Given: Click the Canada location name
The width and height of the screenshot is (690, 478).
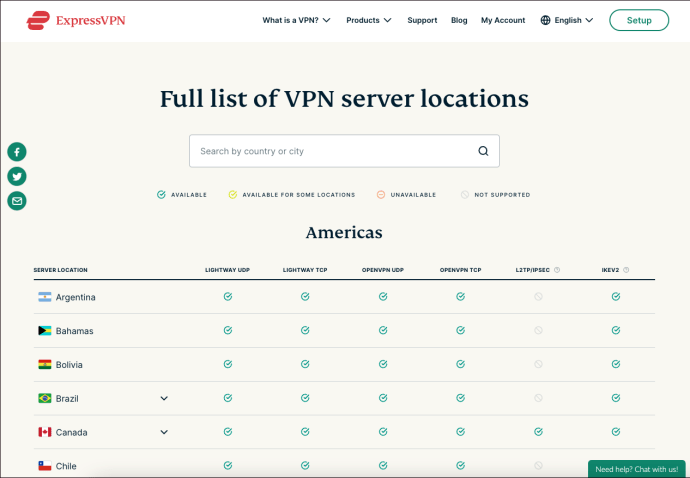Looking at the screenshot, I should [71, 433].
